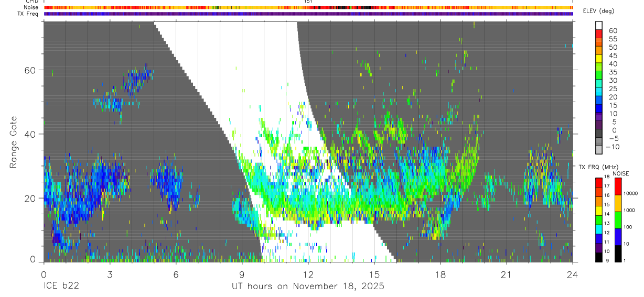Click the "ICE b22" radar label
The width and height of the screenshot is (644, 297).
61,287
